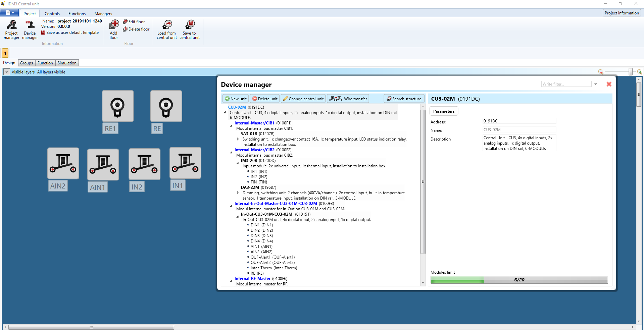Switch to the Simulation tab
644x330 pixels.
tap(67, 63)
